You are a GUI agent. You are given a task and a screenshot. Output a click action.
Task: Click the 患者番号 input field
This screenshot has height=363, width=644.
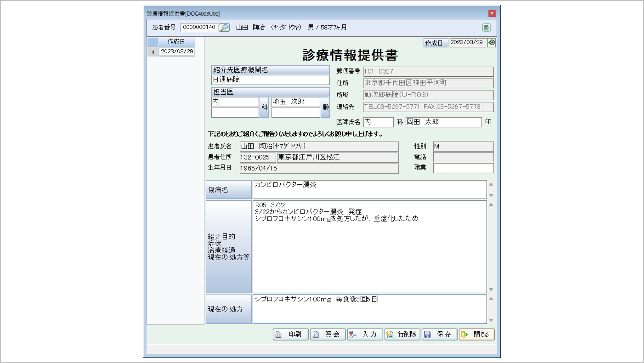click(x=199, y=27)
